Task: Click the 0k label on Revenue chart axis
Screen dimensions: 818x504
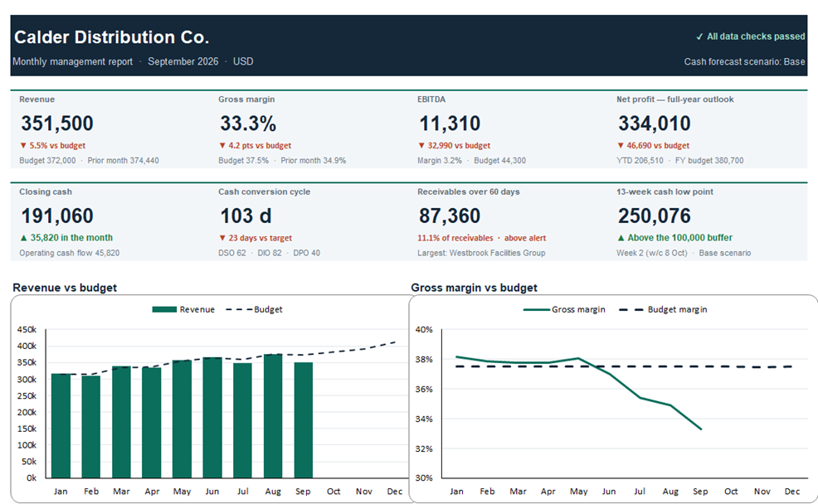Action: 32,478
